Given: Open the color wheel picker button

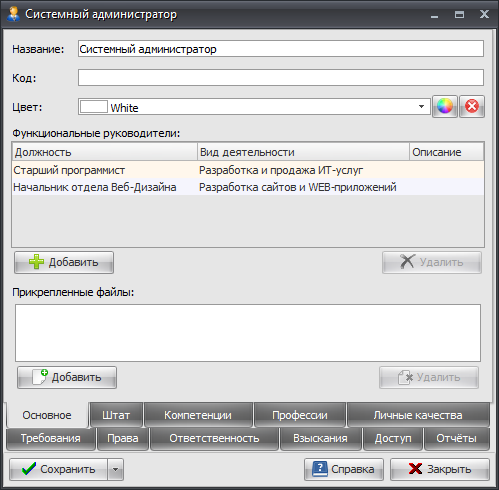Looking at the screenshot, I should (x=445, y=107).
